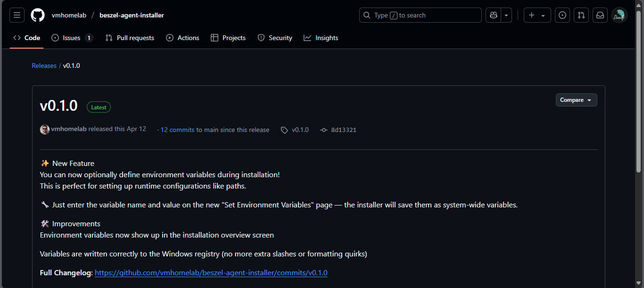644x288 pixels.
Task: Click the user profile avatar
Action: (619, 15)
